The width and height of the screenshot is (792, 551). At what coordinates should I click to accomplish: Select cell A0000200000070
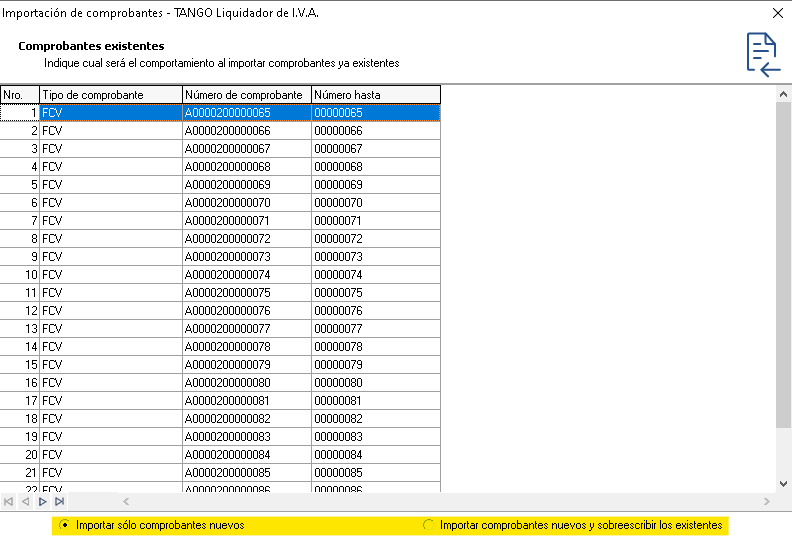click(x=247, y=203)
